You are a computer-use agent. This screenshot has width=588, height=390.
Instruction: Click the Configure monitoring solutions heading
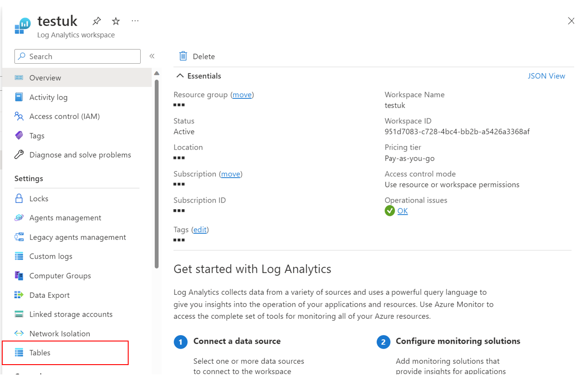coord(458,341)
